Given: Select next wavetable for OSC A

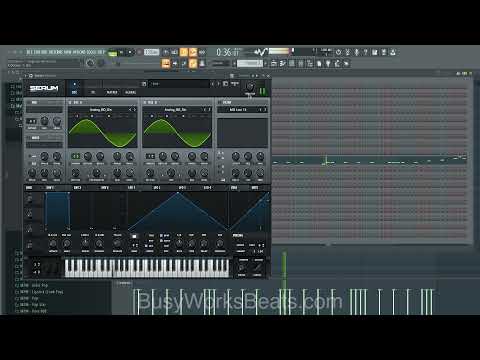Looking at the screenshot, I should coord(135,110).
